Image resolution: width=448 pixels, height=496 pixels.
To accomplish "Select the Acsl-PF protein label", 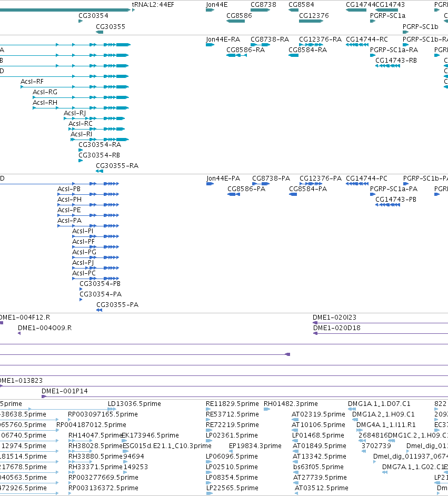I will 83,241.
